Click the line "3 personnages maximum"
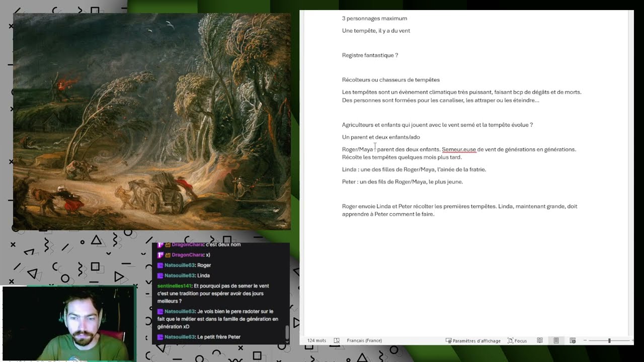This screenshot has height=362, width=644. tap(374, 19)
